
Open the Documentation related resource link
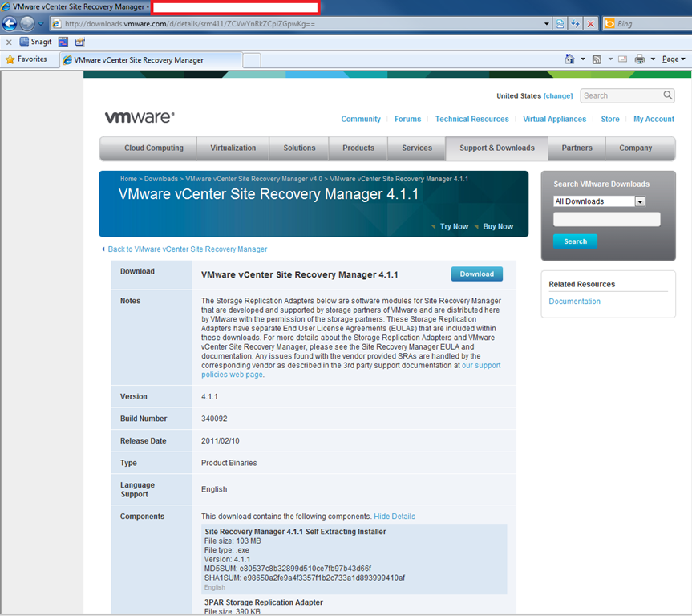574,302
